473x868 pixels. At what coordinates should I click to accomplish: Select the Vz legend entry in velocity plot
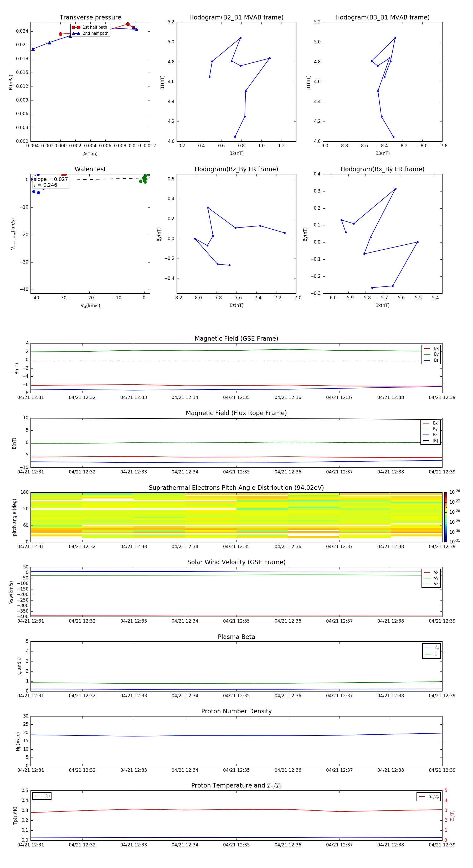point(431,584)
